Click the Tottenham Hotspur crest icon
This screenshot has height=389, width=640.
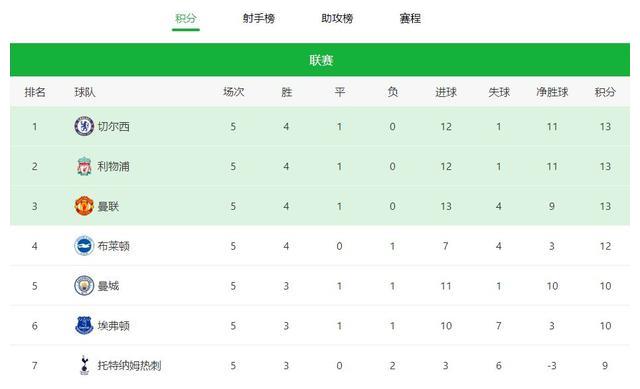(x=84, y=365)
